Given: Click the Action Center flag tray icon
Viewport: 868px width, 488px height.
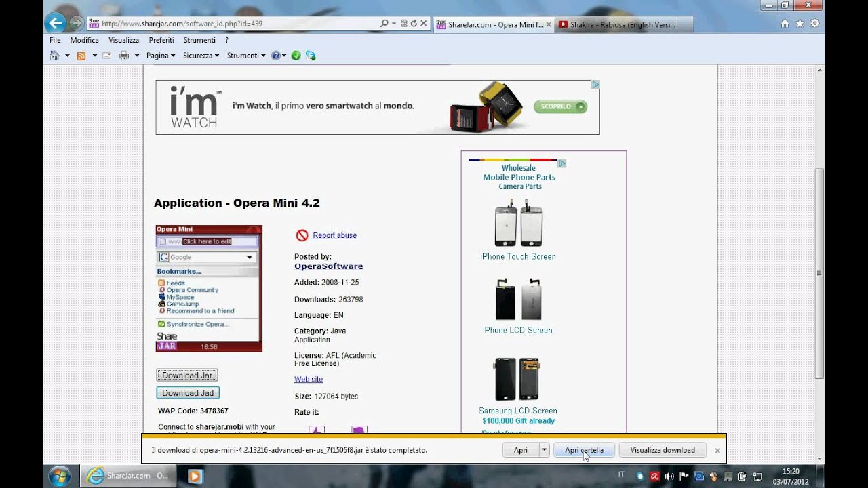Looking at the screenshot, I should (684, 476).
